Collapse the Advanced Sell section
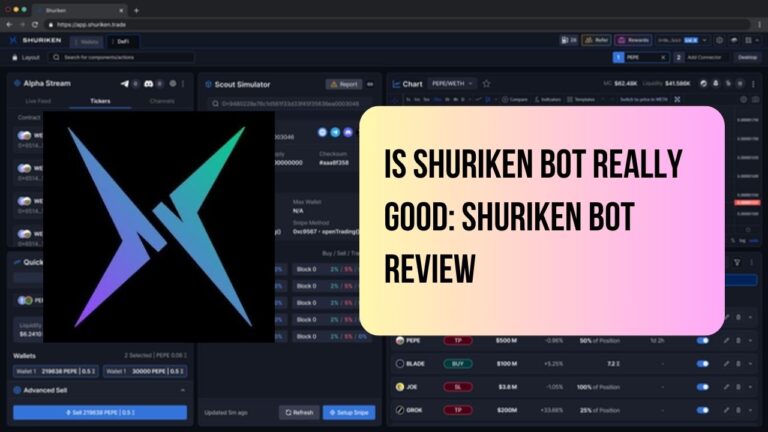Image resolution: width=768 pixels, height=432 pixels. (x=183, y=390)
